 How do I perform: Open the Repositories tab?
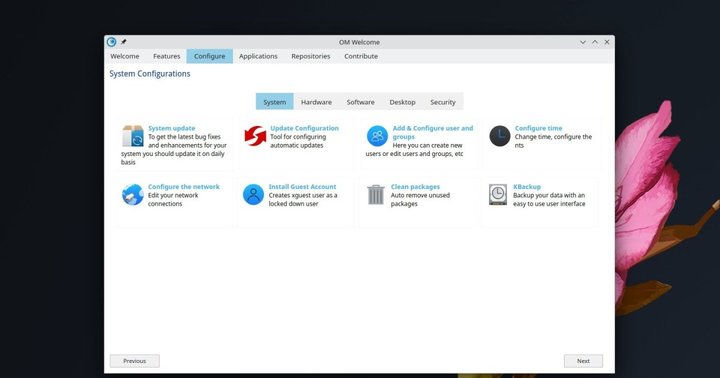311,56
